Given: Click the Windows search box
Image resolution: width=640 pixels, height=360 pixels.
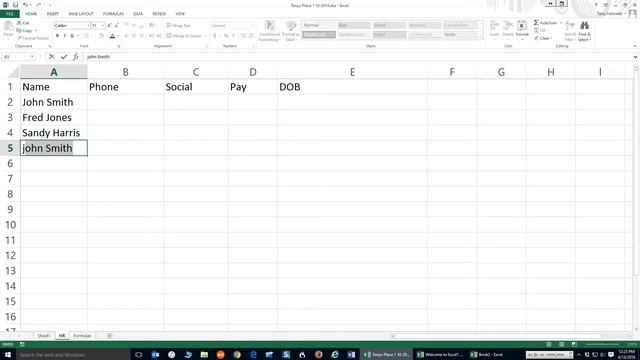Looking at the screenshot, I should [x=73, y=355].
